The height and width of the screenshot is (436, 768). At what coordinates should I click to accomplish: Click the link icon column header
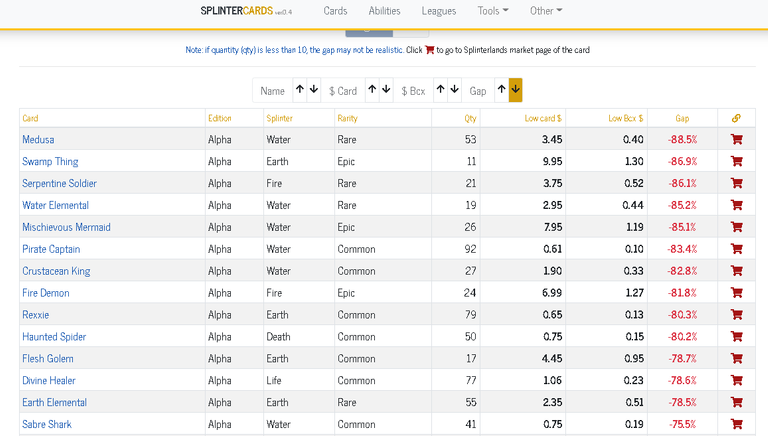point(736,118)
